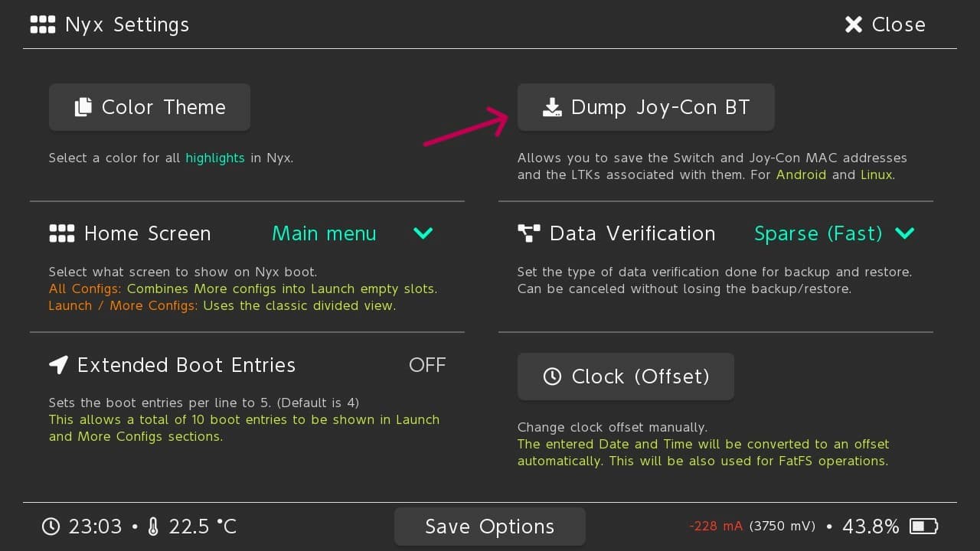Click the 23:03 time text

(95, 527)
